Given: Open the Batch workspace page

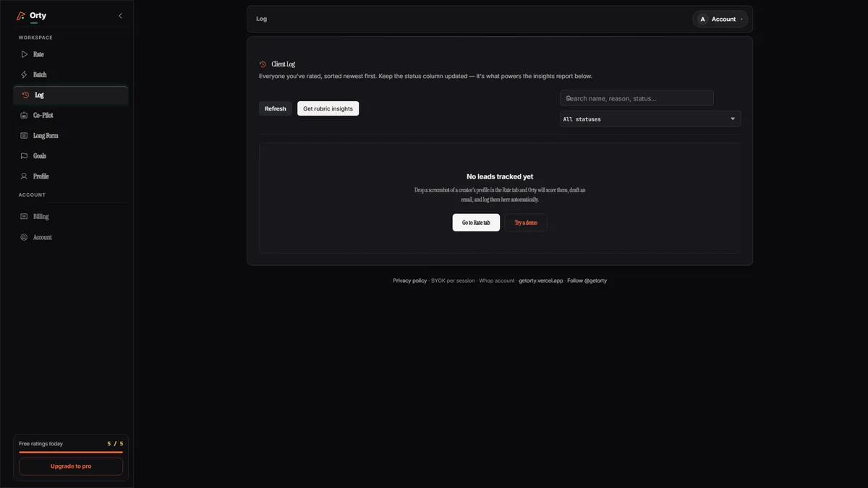Looking at the screenshot, I should coord(71,74).
